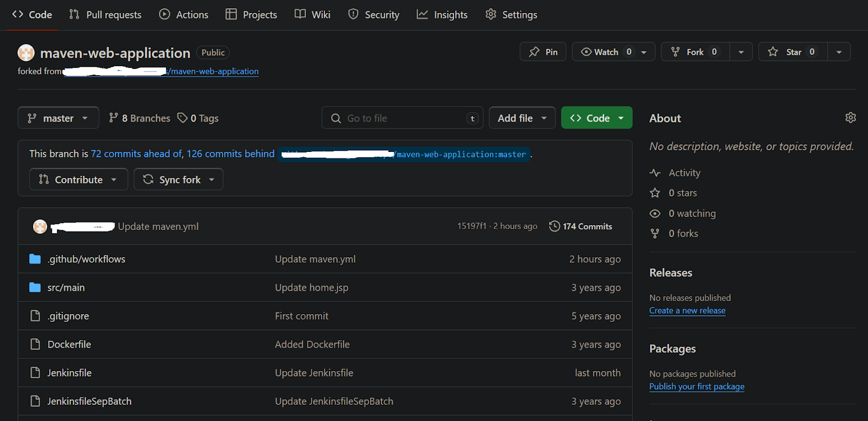Fork this repository

coord(695,52)
